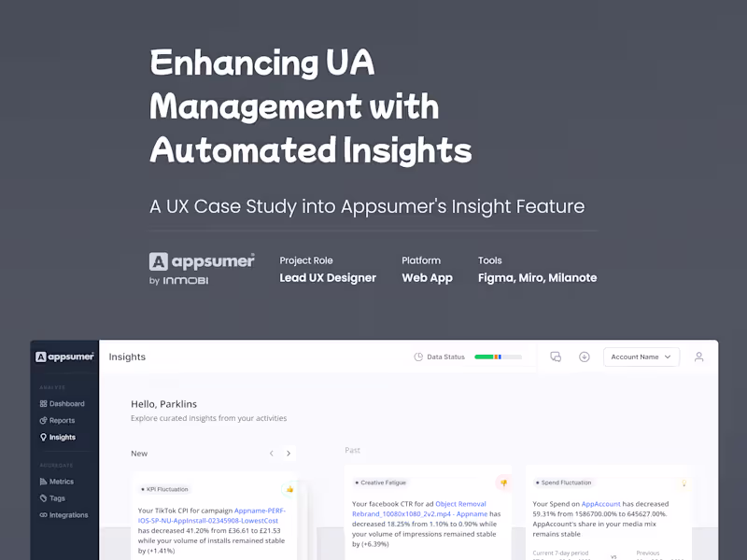Switch to the Past insights section
Image resolution: width=747 pixels, height=560 pixels.
[x=352, y=450]
